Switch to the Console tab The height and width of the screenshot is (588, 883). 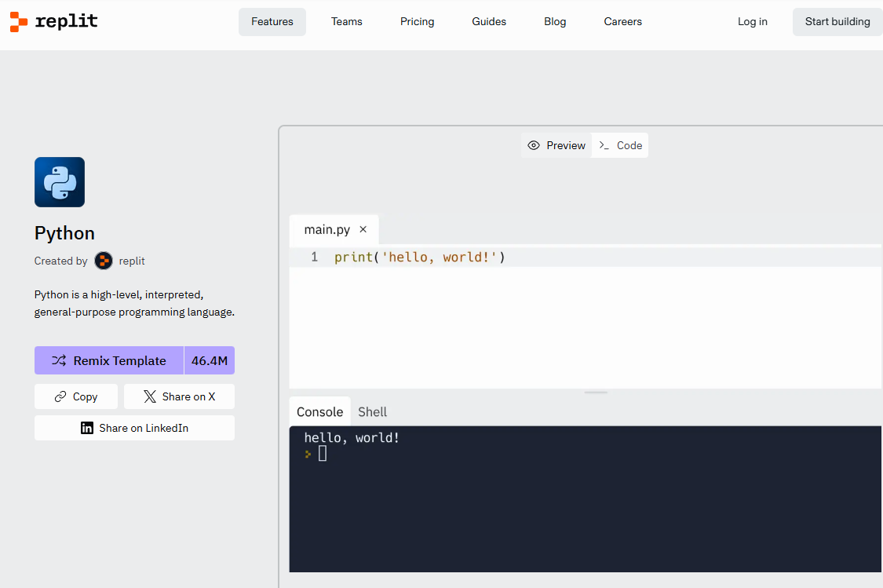pyautogui.click(x=320, y=411)
